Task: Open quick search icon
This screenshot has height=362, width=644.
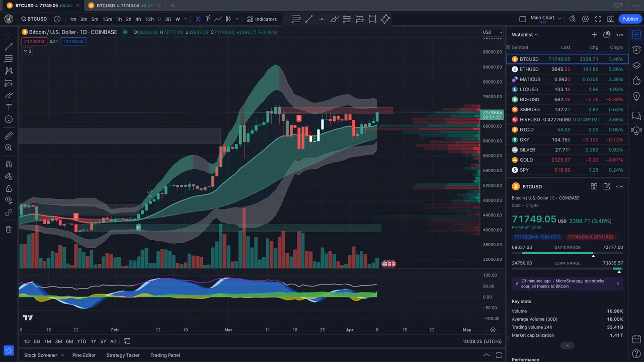Action: [572, 19]
